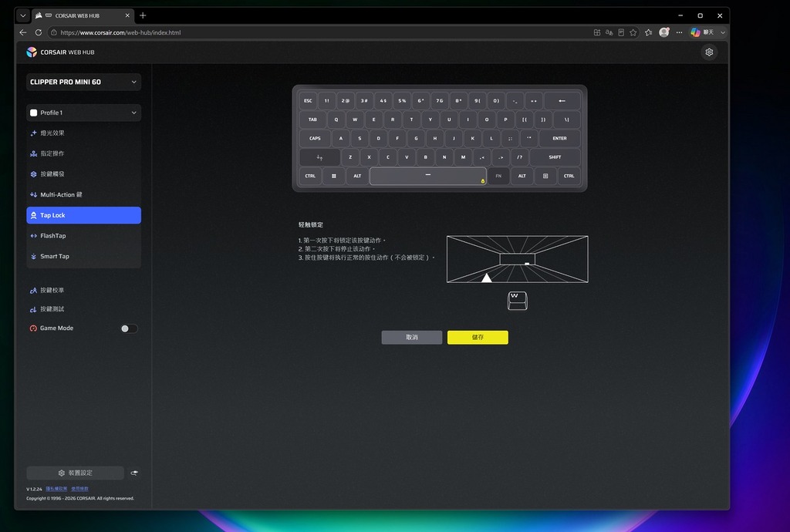The image size is (790, 532).
Task: Open the browser profile avatar
Action: [664, 32]
